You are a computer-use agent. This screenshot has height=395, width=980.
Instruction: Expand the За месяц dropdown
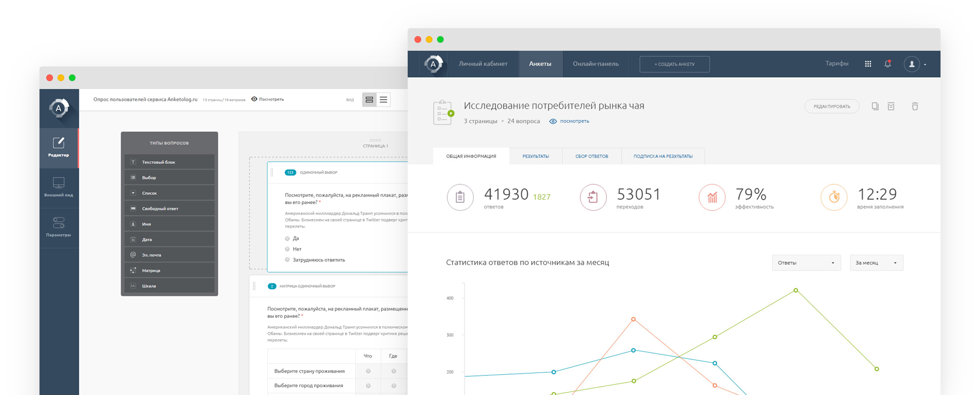pos(876,263)
